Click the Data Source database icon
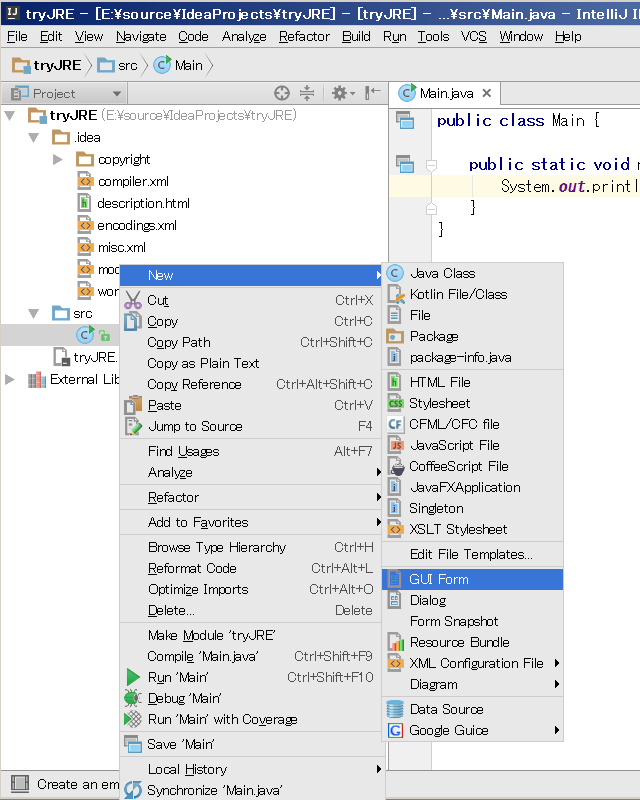The height and width of the screenshot is (800, 640). (x=395, y=709)
